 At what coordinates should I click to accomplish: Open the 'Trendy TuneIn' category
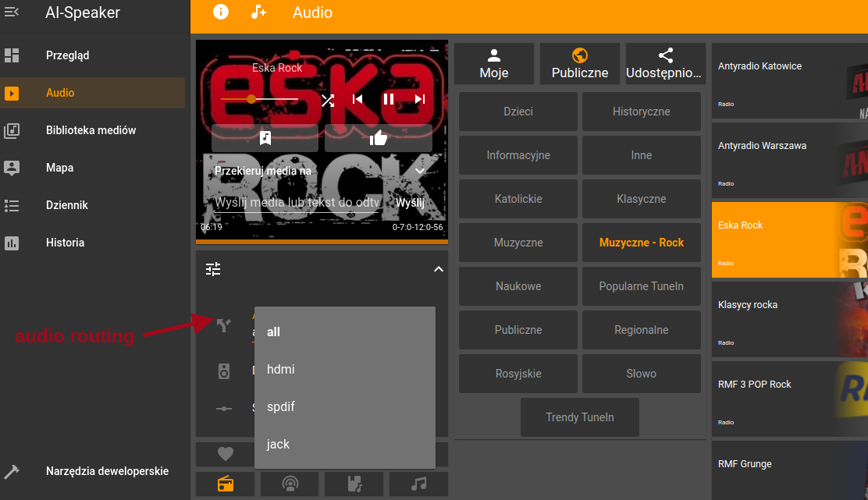tap(580, 417)
